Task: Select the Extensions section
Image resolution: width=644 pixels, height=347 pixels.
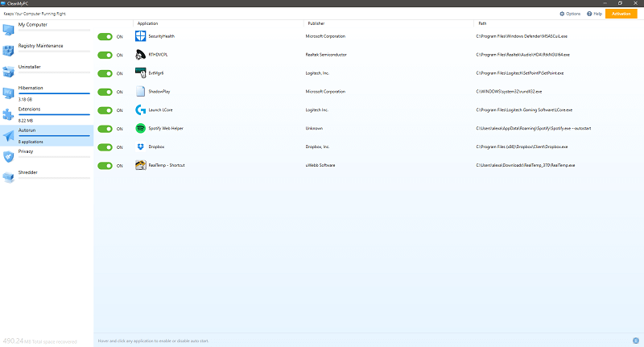Action: point(47,114)
